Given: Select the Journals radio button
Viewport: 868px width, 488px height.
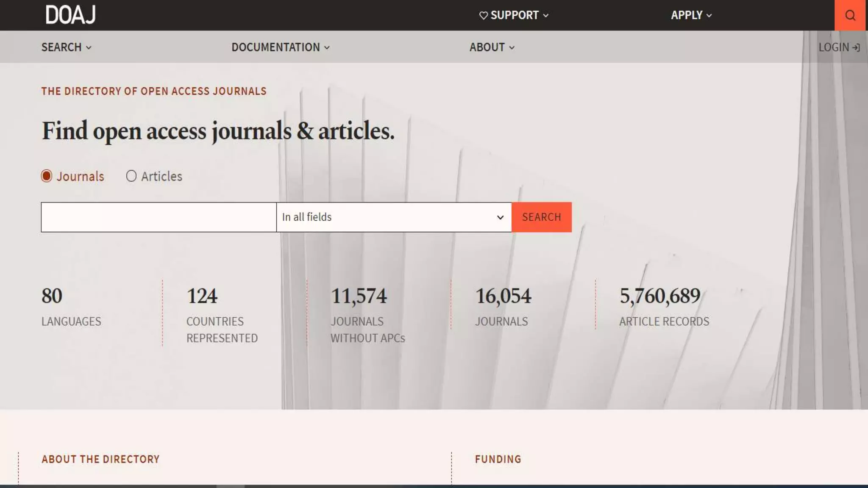Looking at the screenshot, I should pos(47,176).
